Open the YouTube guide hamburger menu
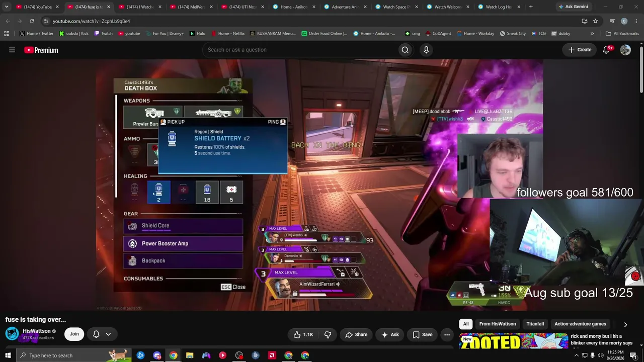Viewport: 644px width, 362px height. [x=12, y=50]
